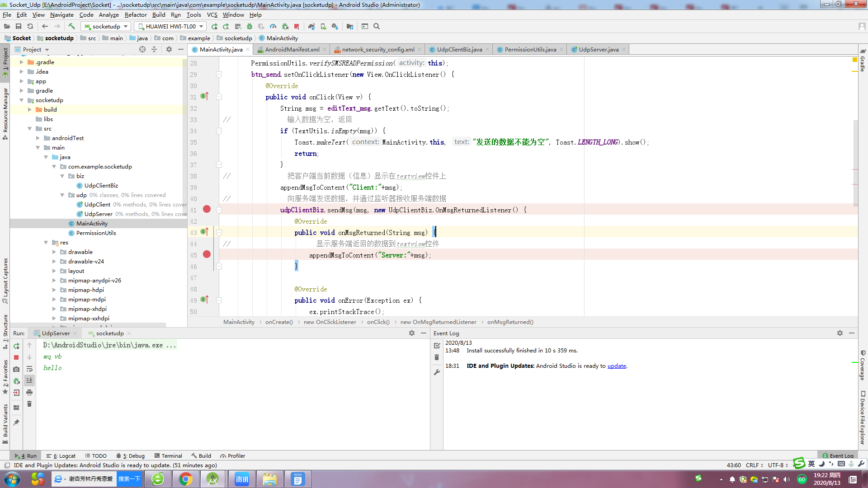Switch to UdpClientBiz.java tab

[x=459, y=49]
